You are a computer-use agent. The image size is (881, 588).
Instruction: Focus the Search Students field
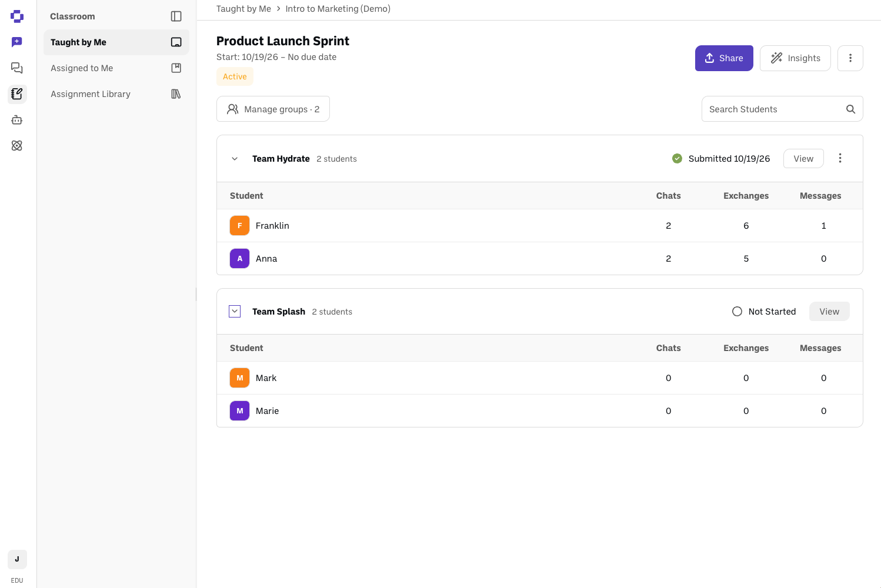782,109
